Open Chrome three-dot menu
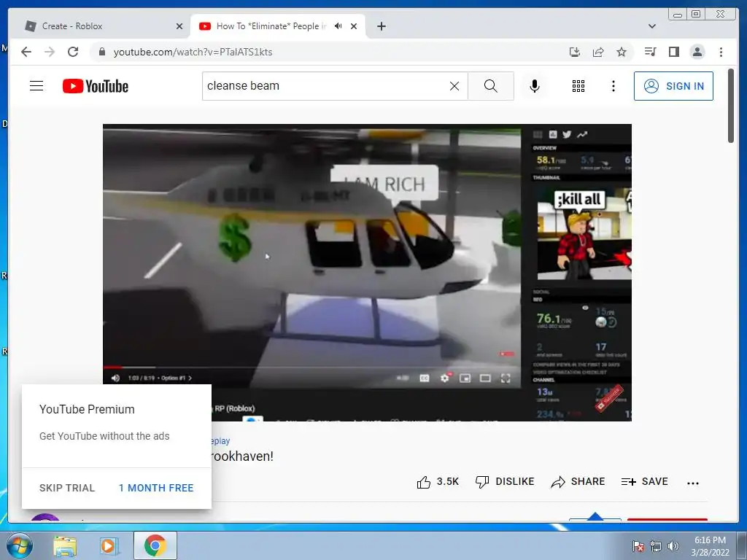747x560 pixels. point(721,52)
